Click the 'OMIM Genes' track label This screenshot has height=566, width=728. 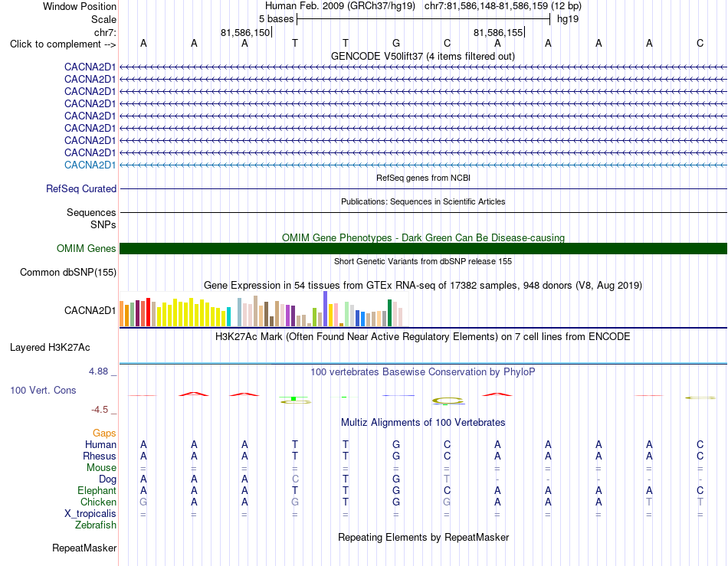[x=86, y=249]
